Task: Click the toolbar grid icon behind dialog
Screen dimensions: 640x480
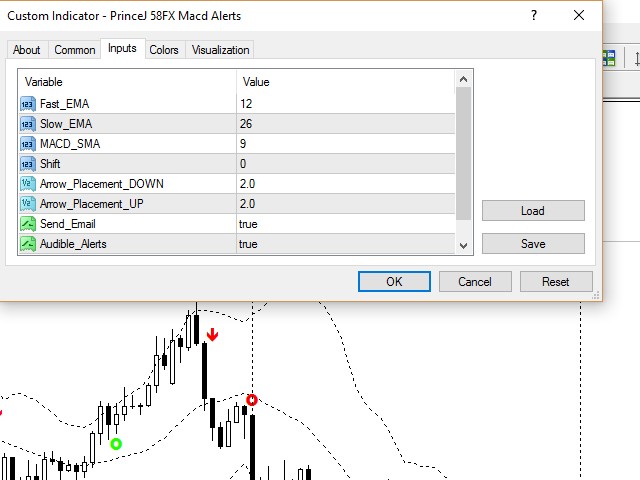Action: 609,58
